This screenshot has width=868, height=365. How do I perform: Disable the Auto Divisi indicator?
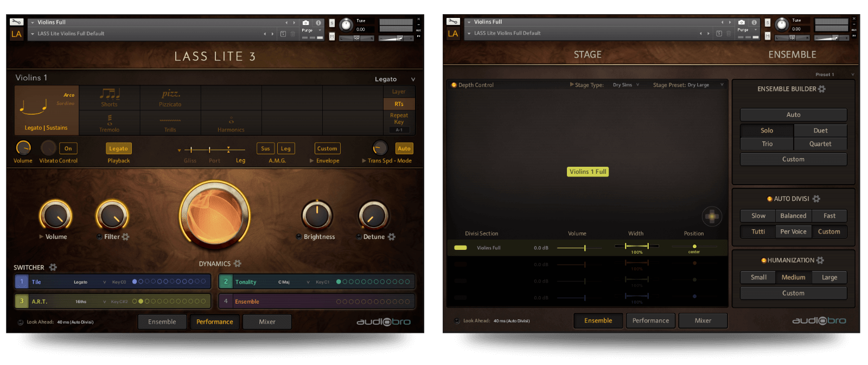coord(769,199)
